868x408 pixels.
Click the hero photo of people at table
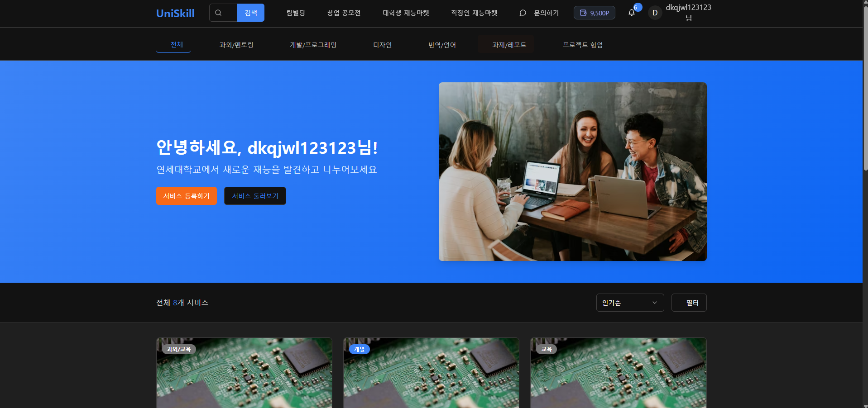tap(572, 171)
